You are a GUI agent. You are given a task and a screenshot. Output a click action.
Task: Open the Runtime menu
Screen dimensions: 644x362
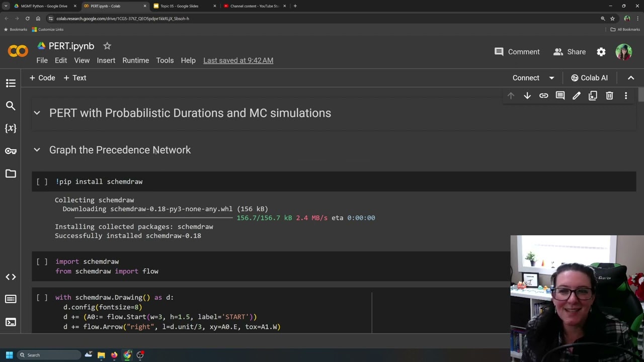click(135, 60)
